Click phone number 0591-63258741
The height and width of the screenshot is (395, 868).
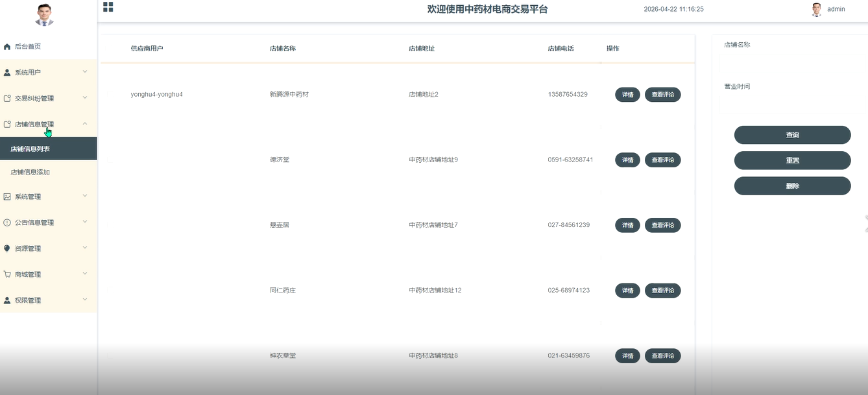pos(570,160)
